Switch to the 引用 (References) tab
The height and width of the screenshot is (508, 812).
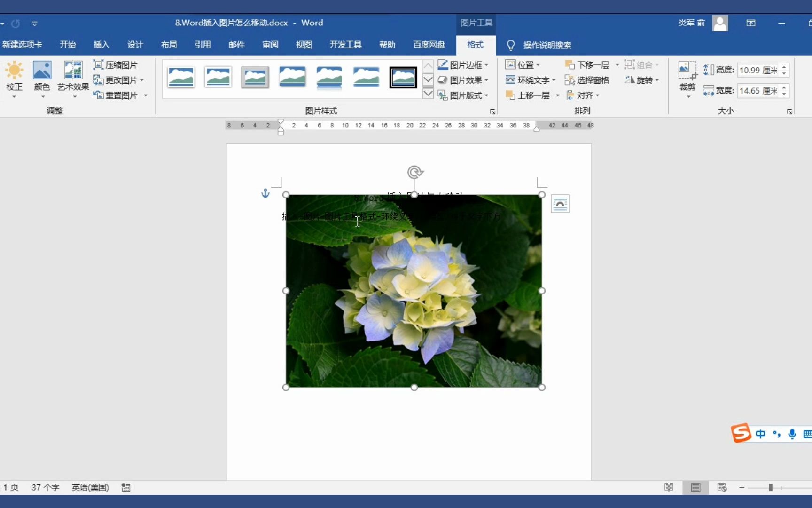203,44
